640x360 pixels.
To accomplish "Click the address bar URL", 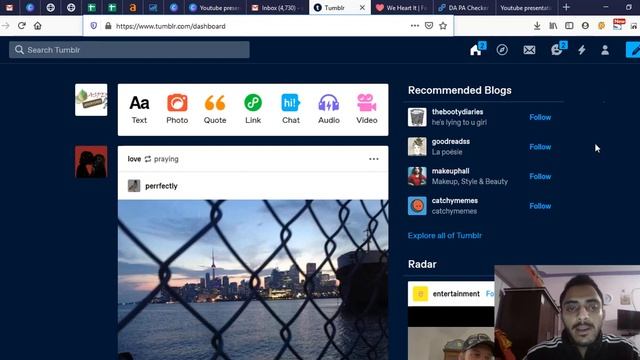I will coord(171,26).
